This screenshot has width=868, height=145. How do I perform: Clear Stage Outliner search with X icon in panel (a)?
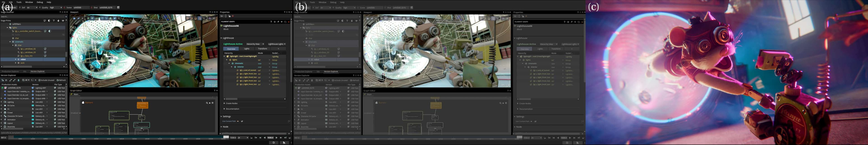pyautogui.click(x=66, y=17)
